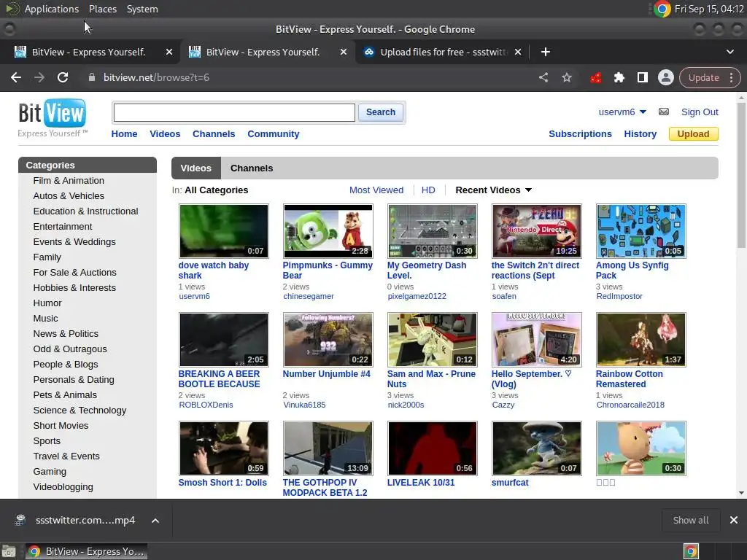This screenshot has height=560, width=747.
Task: Select the Film & Animation category
Action: [69, 181]
